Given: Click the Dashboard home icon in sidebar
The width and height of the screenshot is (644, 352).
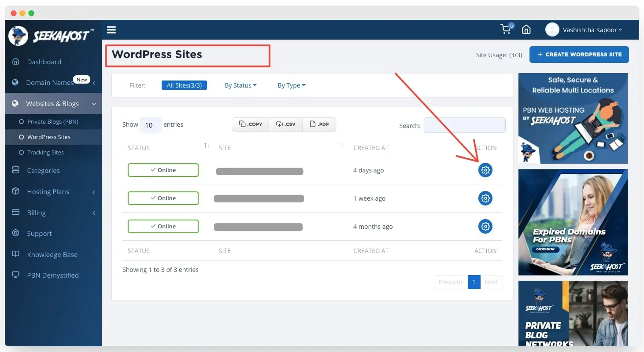Looking at the screenshot, I should [16, 62].
